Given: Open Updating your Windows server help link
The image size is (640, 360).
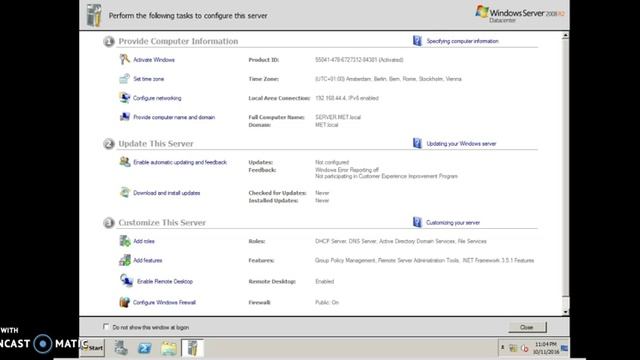Looking at the screenshot, I should [x=461, y=144].
